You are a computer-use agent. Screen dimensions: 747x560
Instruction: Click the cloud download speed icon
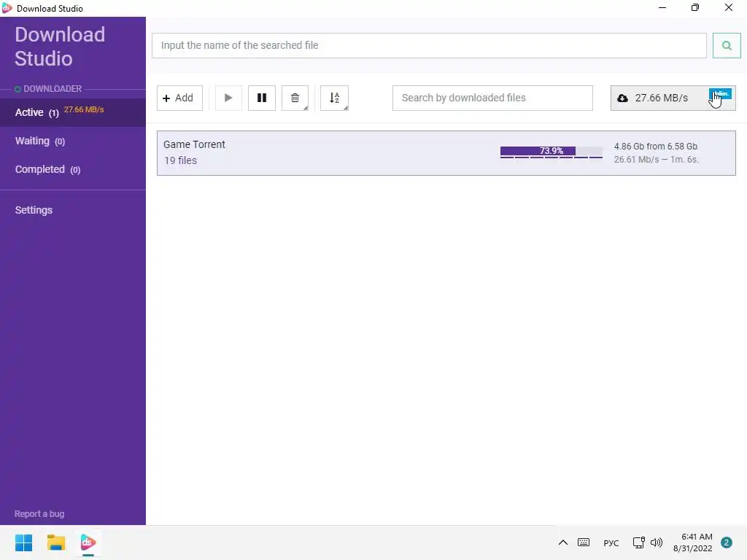pyautogui.click(x=622, y=98)
